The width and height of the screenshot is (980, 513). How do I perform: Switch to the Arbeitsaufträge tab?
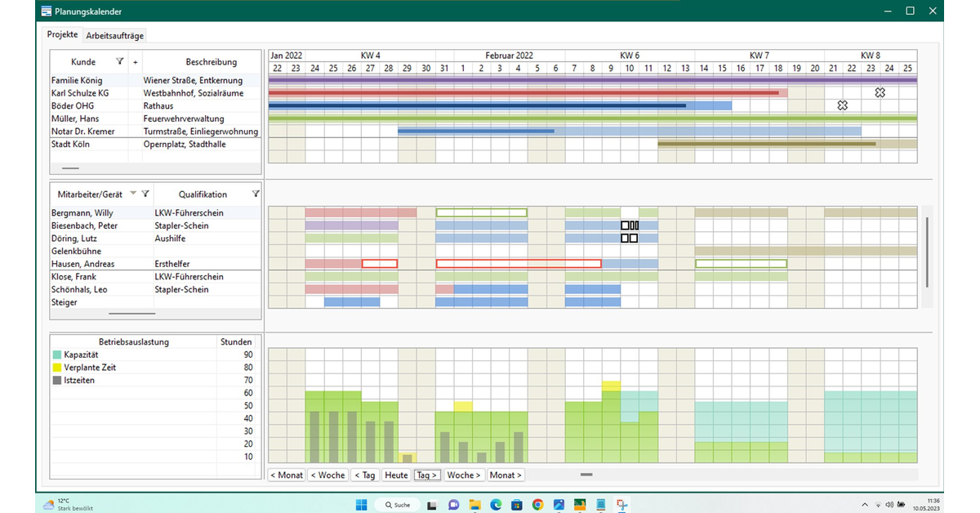115,35
